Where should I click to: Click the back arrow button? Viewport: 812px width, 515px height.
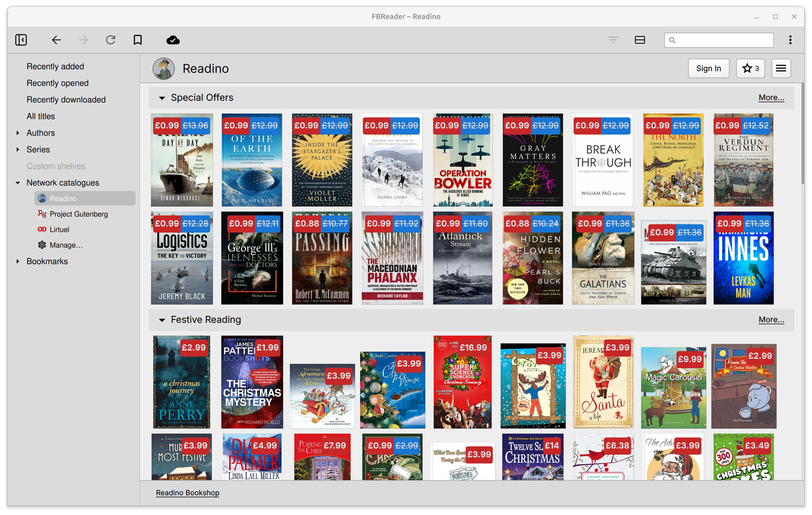tap(56, 40)
